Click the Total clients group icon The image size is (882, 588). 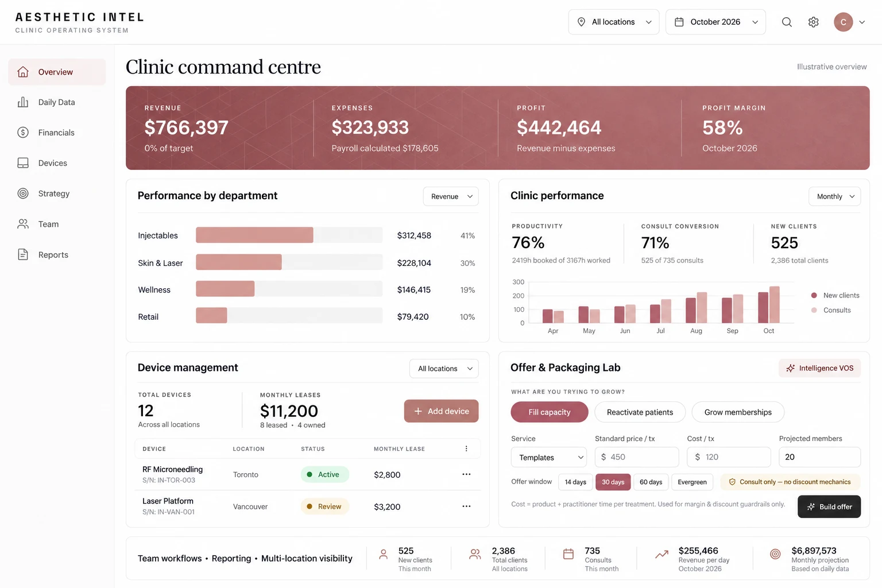tap(475, 554)
